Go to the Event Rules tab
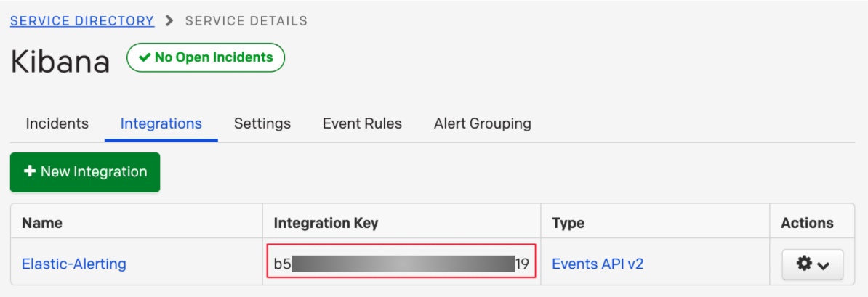 362,123
